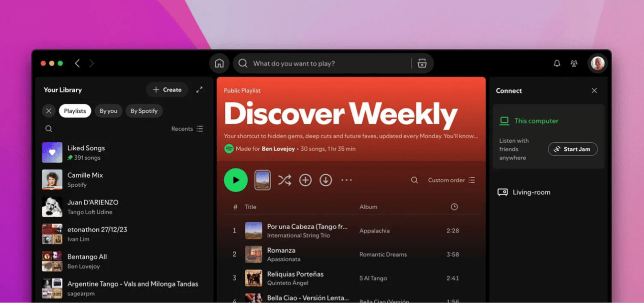
Task: Click Romanza album art thumbnail
Action: (x=254, y=255)
